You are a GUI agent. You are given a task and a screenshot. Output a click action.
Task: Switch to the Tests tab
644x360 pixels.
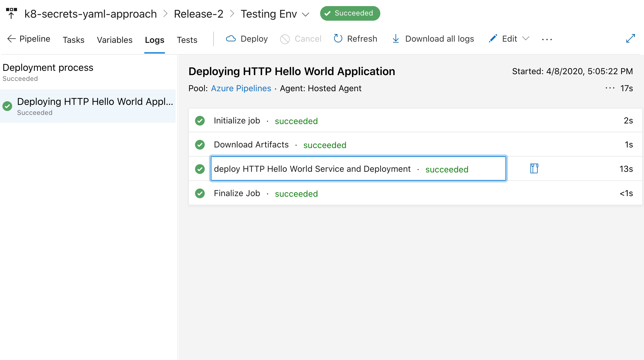click(187, 40)
